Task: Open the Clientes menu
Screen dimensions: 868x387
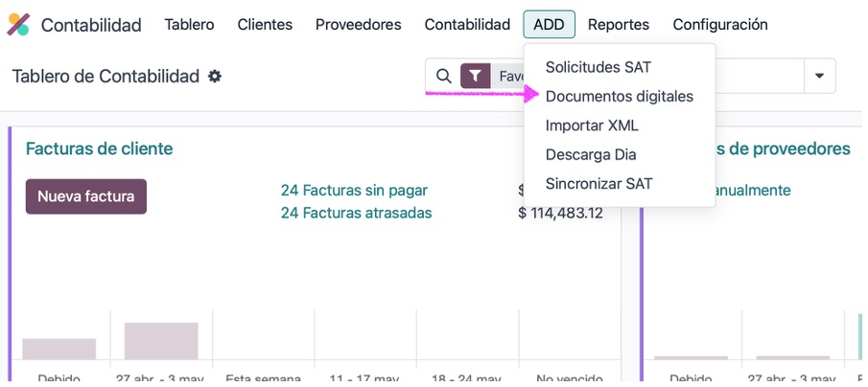Action: pyautogui.click(x=265, y=24)
